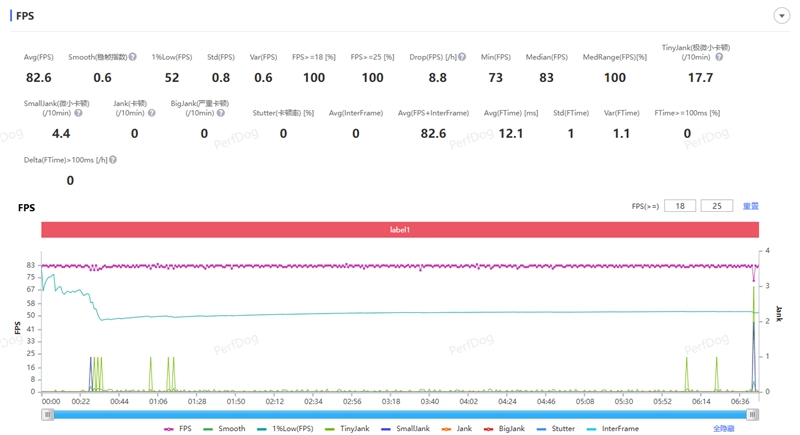Click help icon next to Smooth index
The image size is (800, 435).
pos(132,57)
